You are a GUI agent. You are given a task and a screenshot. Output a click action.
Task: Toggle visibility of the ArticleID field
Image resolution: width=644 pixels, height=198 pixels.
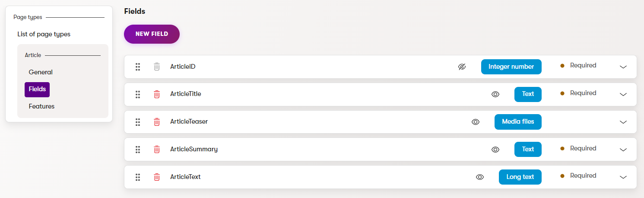pos(462,67)
